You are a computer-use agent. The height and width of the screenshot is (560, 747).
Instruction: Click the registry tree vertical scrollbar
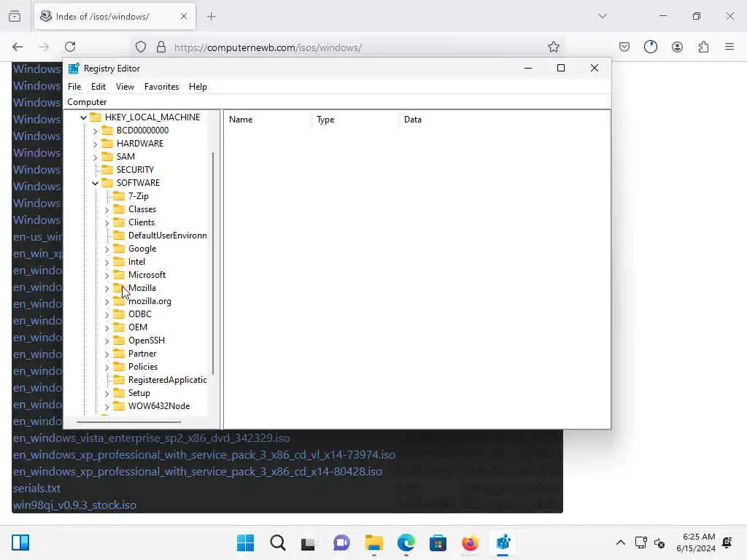point(213,263)
